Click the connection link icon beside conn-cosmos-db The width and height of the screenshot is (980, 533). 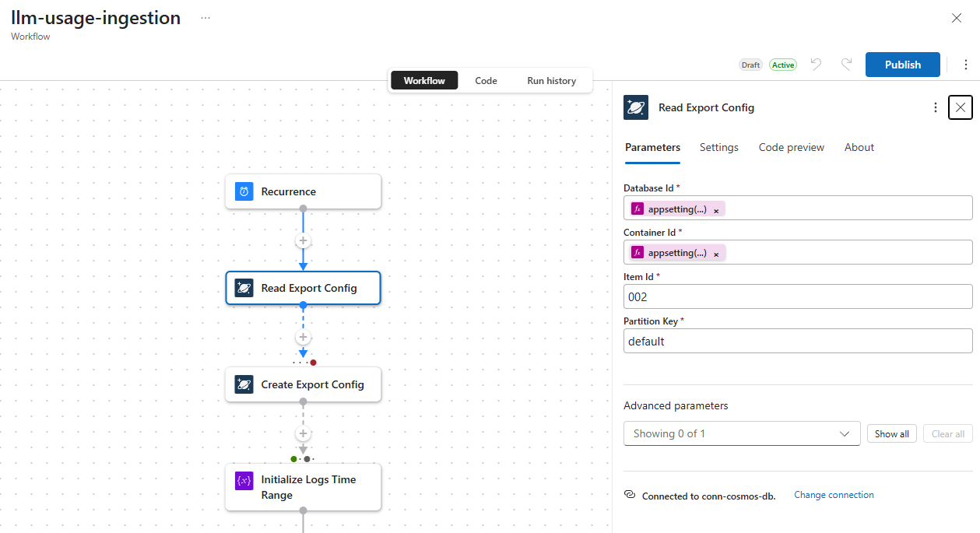[630, 495]
